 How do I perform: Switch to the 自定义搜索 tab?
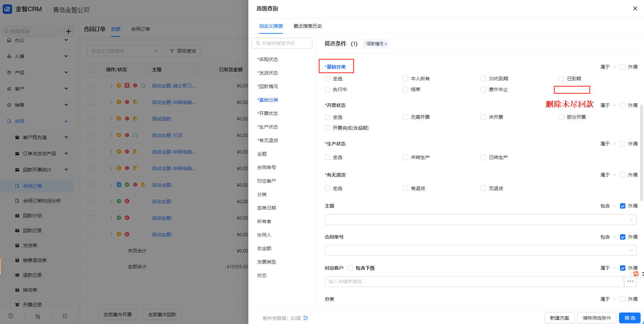[x=271, y=26]
